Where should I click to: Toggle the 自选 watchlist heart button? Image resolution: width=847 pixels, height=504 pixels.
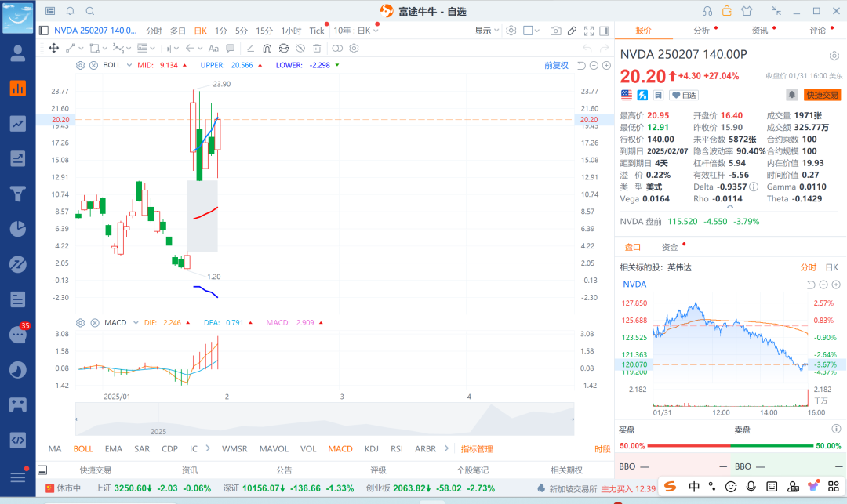(684, 96)
